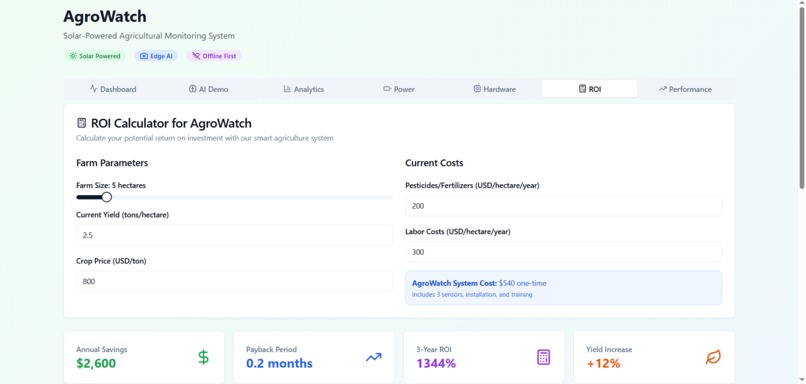
Task: Click the farm size slider track
Action: [234, 197]
